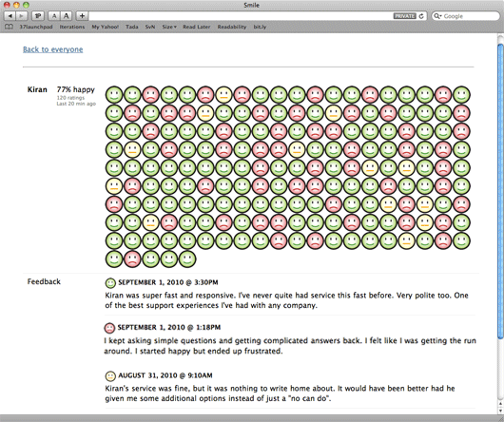This screenshot has height=422, width=504.
Task: Click the green smiley beside September 1 3:30PM
Action: (x=110, y=283)
